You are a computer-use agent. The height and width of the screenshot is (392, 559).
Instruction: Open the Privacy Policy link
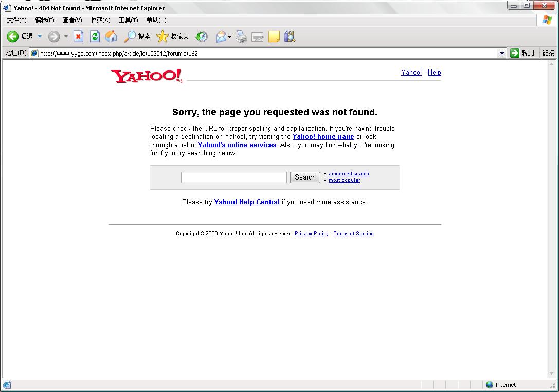312,233
